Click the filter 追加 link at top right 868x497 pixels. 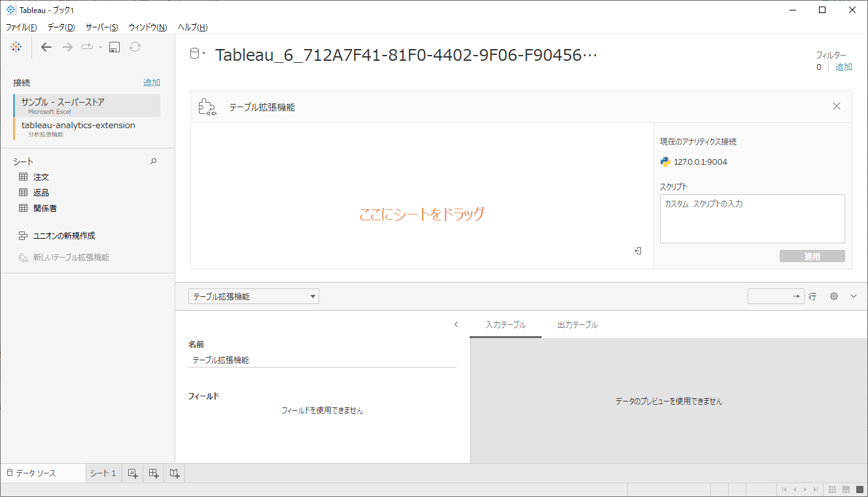(x=844, y=67)
